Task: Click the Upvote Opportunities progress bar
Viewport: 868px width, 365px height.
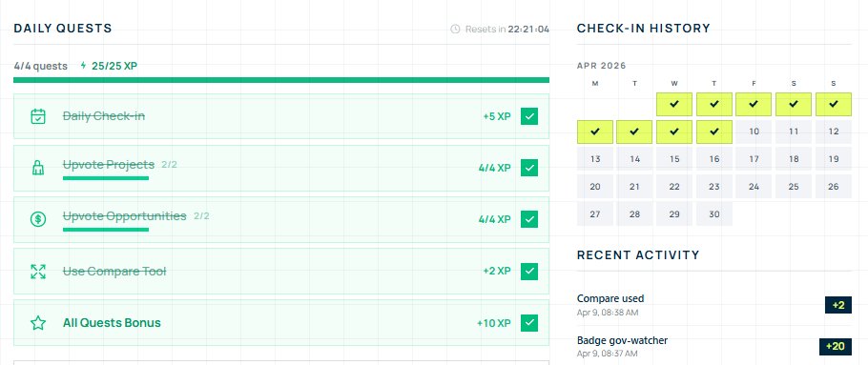Action: (106, 230)
